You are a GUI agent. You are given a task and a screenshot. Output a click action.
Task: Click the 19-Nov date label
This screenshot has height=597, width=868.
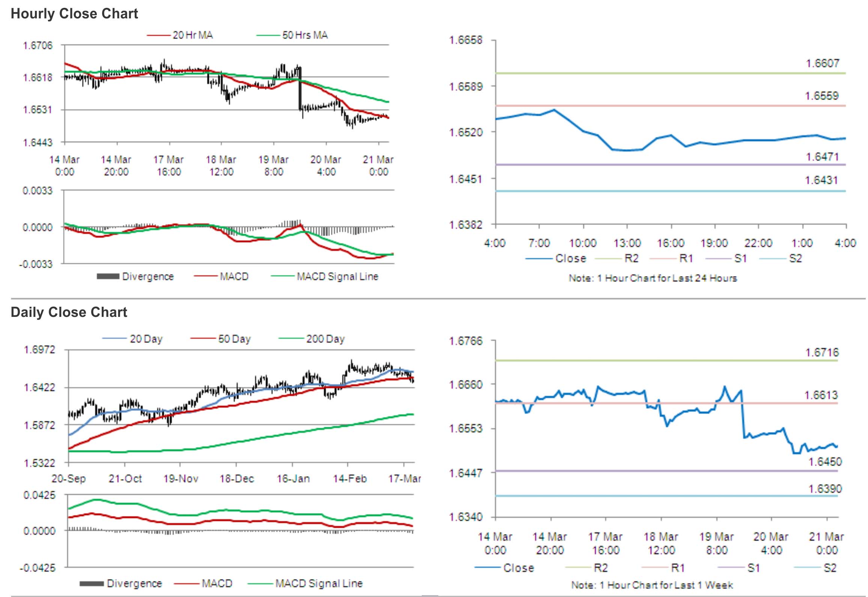(x=181, y=479)
